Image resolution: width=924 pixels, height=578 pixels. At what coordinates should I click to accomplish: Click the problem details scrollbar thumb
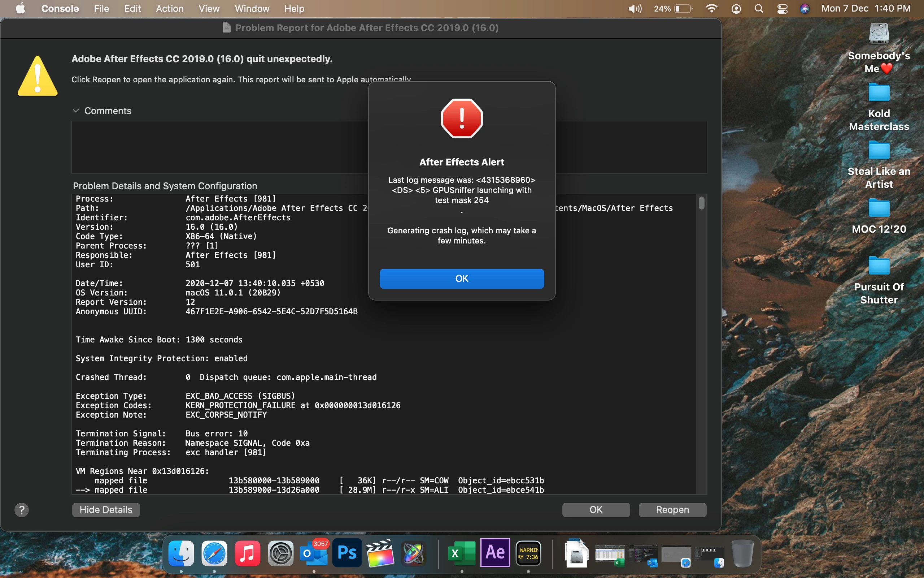click(x=701, y=203)
